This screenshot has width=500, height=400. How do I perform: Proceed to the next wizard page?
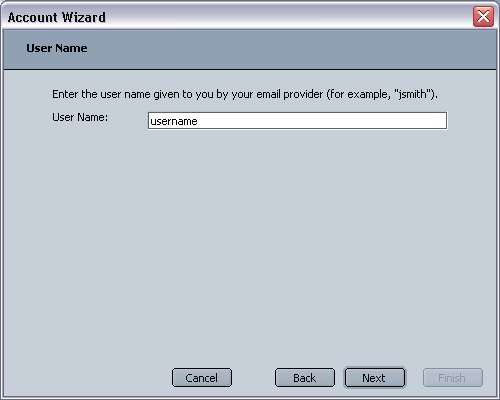click(x=374, y=378)
